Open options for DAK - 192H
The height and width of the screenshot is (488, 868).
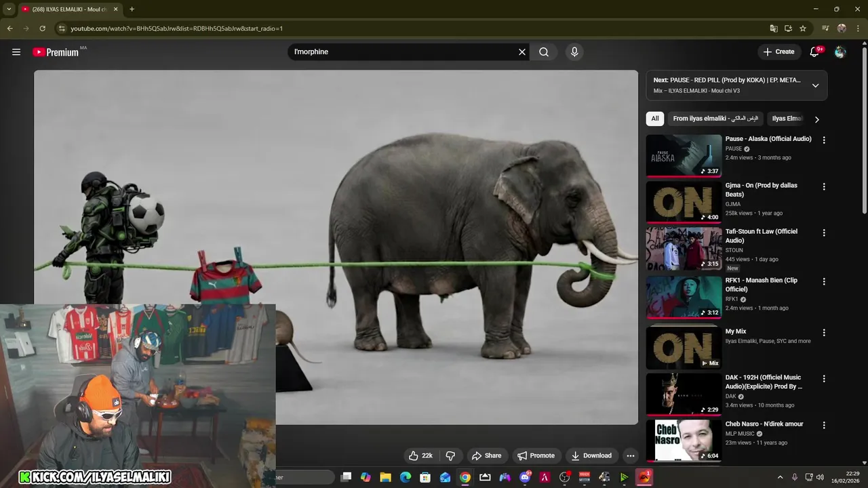pos(824,379)
